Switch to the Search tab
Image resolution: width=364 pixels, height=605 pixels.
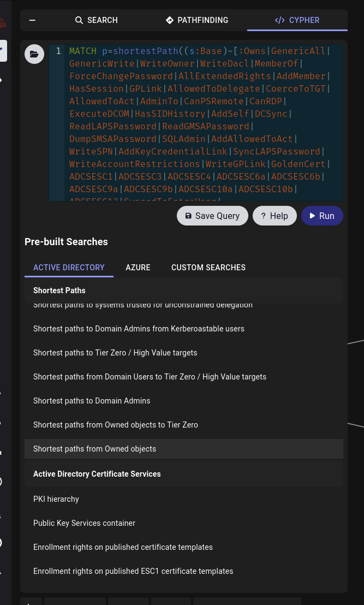(97, 20)
